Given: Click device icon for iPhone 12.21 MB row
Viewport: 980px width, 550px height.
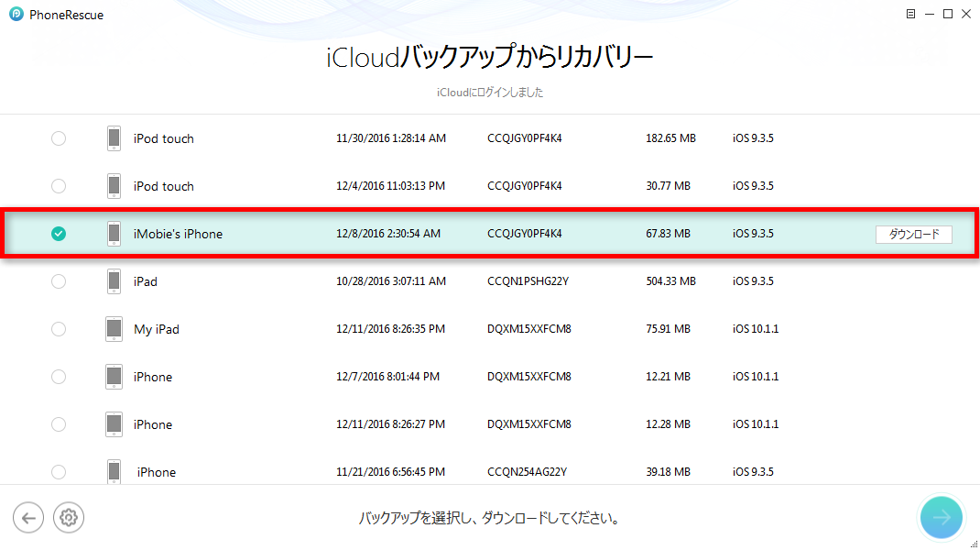Looking at the screenshot, I should [x=114, y=377].
